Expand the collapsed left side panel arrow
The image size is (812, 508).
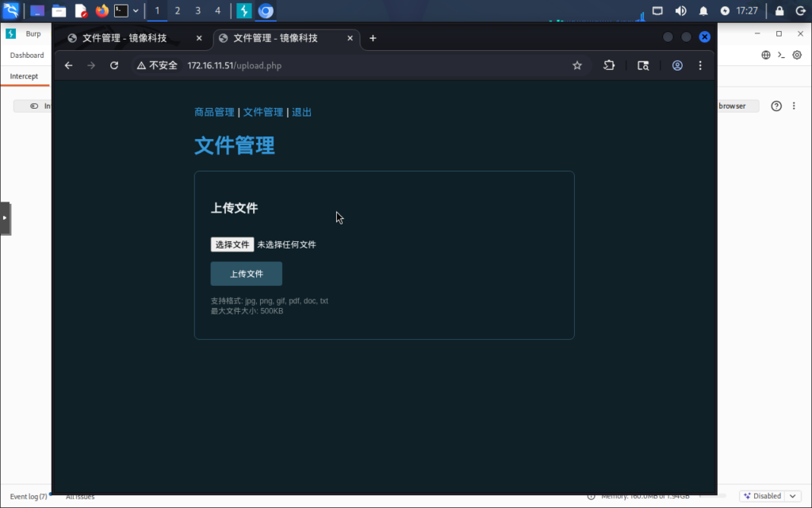click(5, 217)
